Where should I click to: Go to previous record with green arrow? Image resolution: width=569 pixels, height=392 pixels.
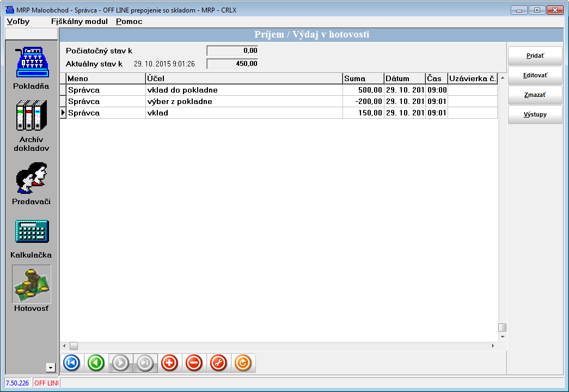96,363
